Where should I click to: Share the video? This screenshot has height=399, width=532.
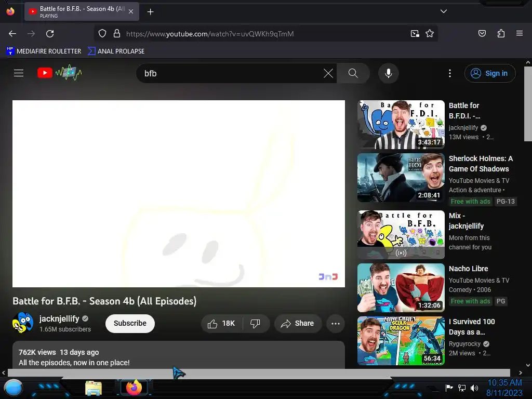pyautogui.click(x=298, y=323)
